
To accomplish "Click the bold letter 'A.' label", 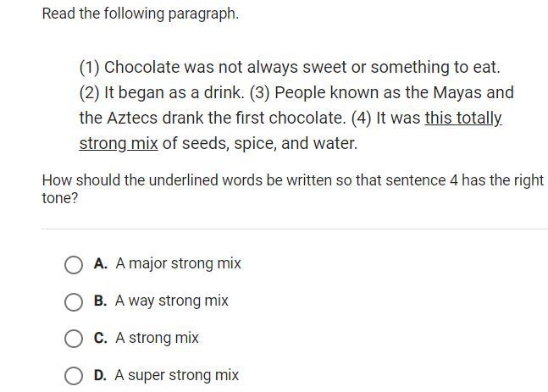I will pyautogui.click(x=101, y=263).
